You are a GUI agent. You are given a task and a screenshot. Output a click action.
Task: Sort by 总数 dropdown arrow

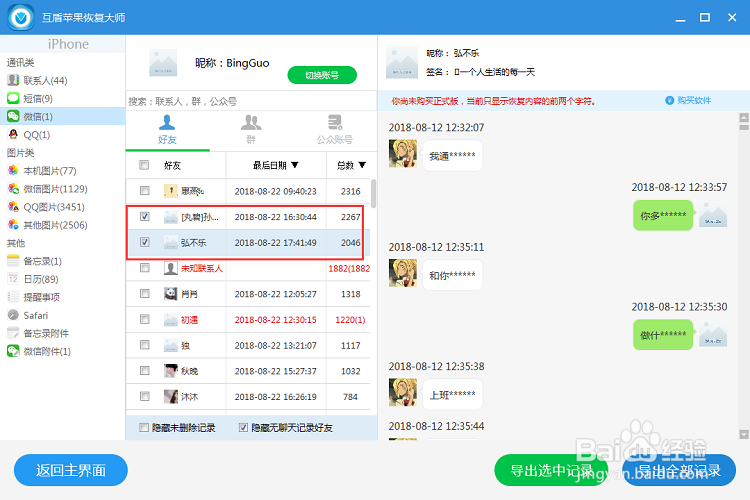pyautogui.click(x=362, y=165)
